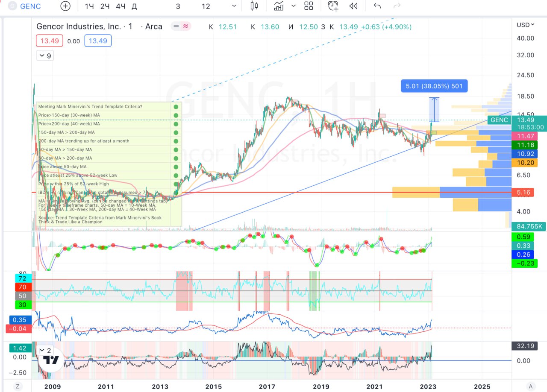Select the Д daily timeframe
Viewport: 547px width, 392px height.
[134, 6]
